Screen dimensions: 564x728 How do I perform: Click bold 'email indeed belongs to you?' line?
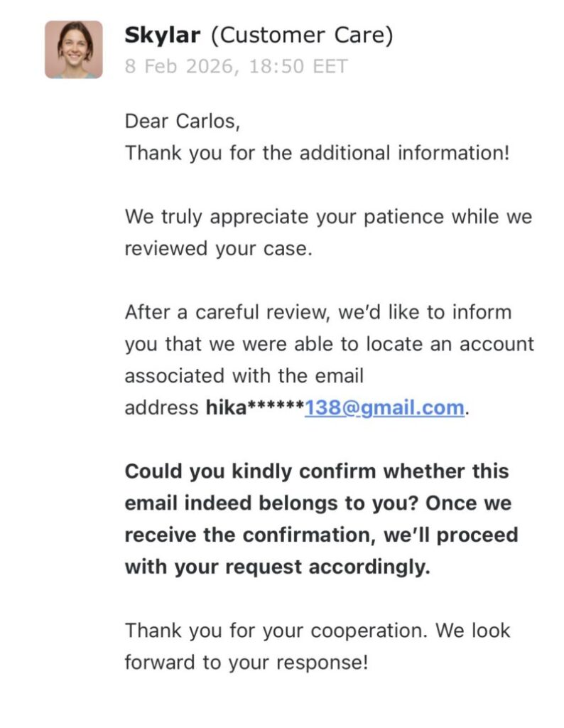coord(318,503)
